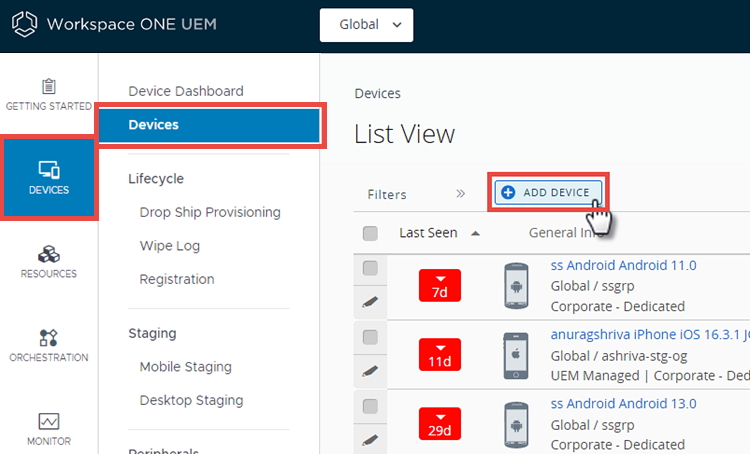The height and width of the screenshot is (454, 750).
Task: Open the Global organization group dropdown
Action: coord(366,25)
